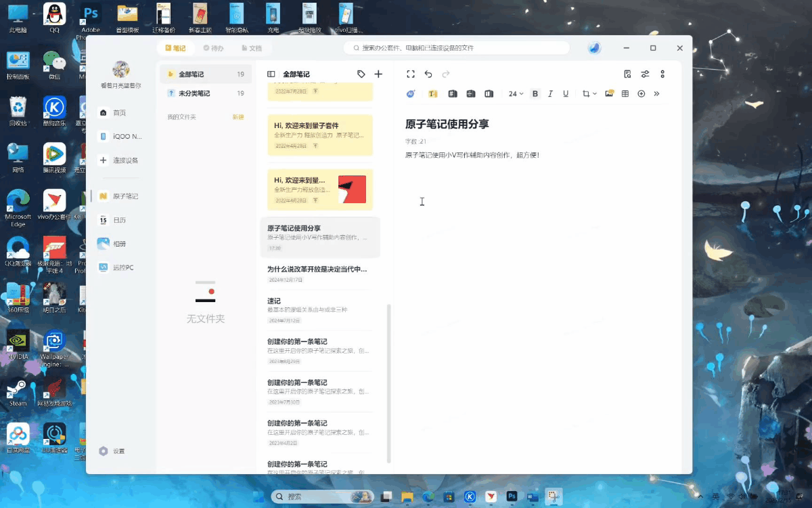
Task: Enter fullscreen editing mode for the note
Action: click(x=411, y=74)
